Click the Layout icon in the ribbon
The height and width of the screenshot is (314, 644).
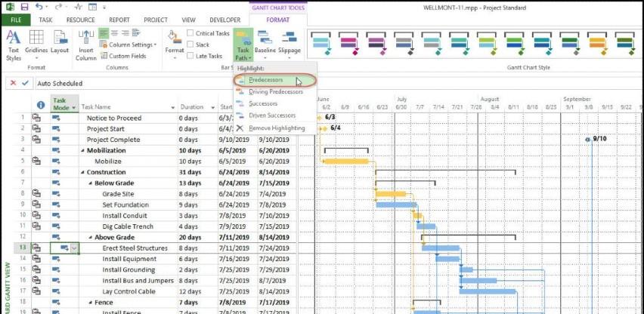tap(60, 44)
